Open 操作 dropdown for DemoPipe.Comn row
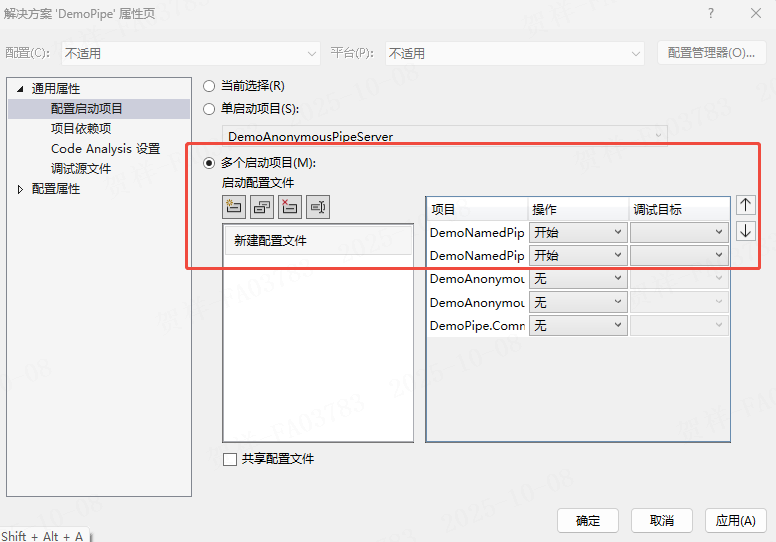 click(x=578, y=326)
